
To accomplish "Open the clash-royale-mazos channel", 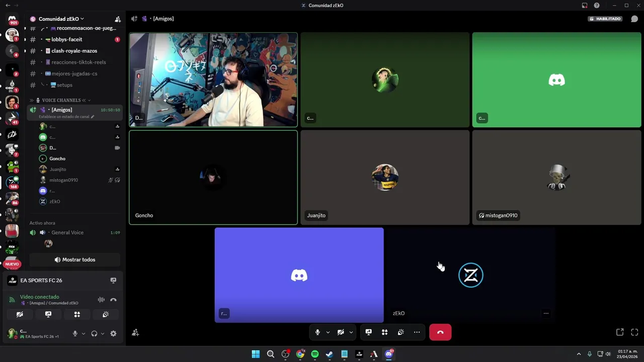I will pos(75,51).
